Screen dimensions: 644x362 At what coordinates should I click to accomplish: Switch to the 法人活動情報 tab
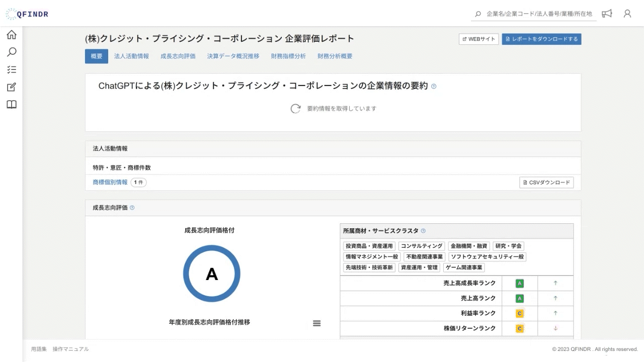(x=131, y=56)
